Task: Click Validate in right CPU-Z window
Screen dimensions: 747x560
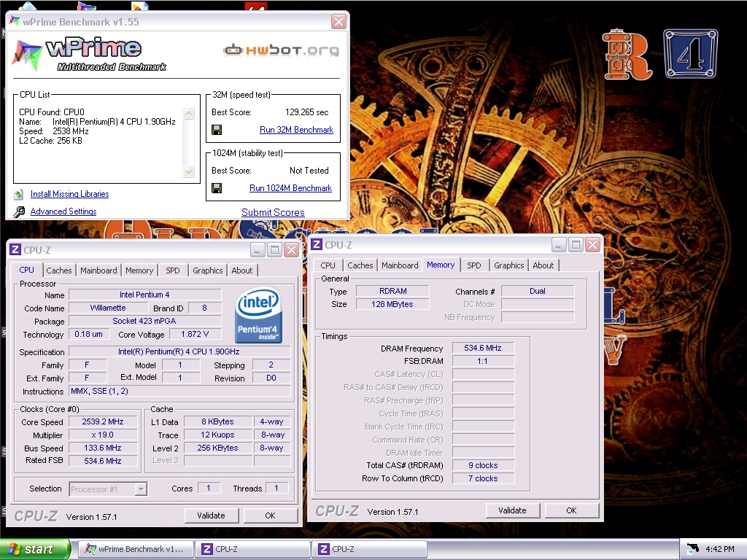Action: click(x=512, y=510)
